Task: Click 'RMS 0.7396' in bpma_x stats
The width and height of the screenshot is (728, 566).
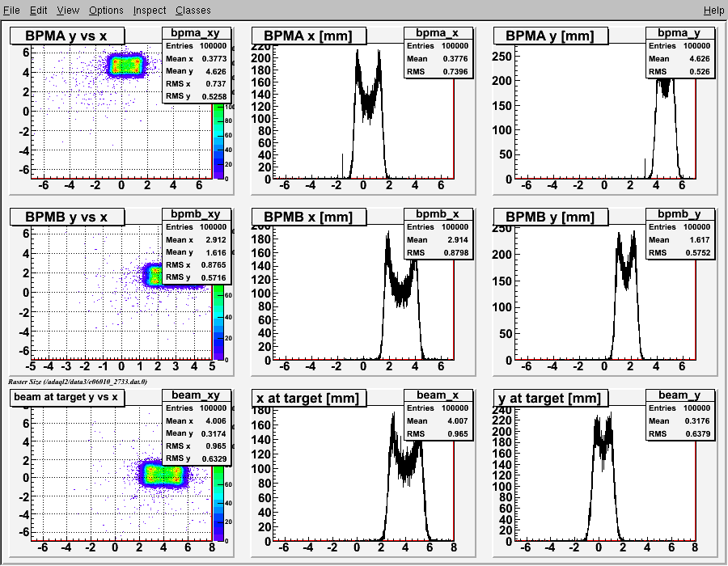Action: pyautogui.click(x=438, y=71)
